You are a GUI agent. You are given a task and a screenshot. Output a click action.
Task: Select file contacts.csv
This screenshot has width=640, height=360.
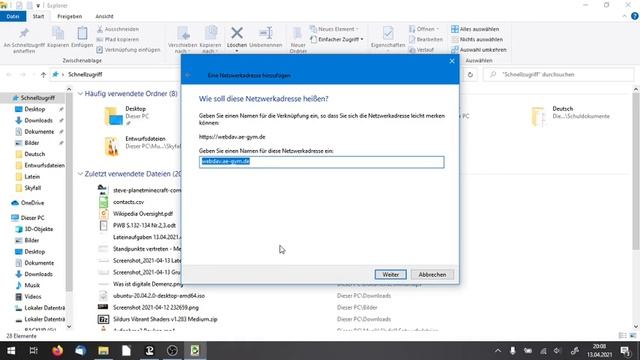tap(128, 202)
